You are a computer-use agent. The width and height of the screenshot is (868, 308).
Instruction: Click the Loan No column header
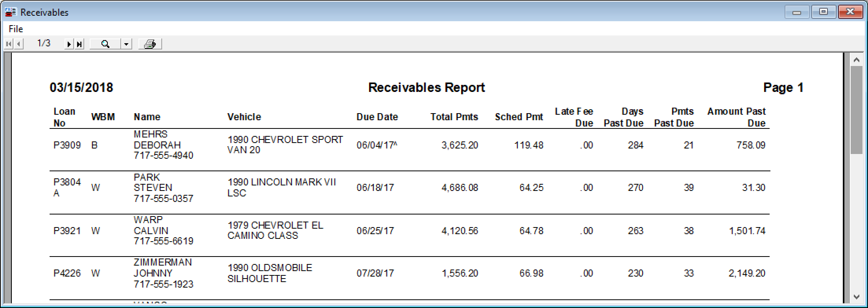click(x=64, y=117)
